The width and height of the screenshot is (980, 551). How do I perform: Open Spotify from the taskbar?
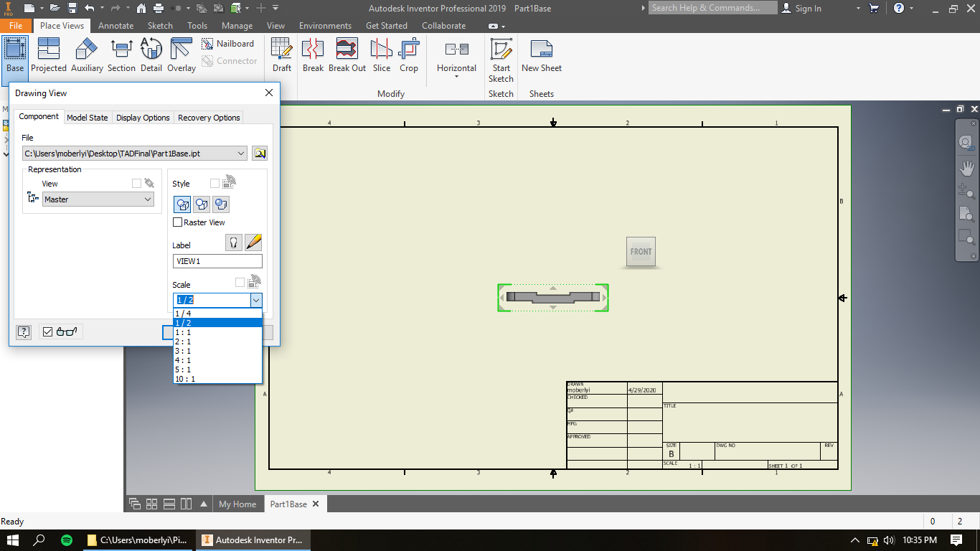tap(66, 540)
